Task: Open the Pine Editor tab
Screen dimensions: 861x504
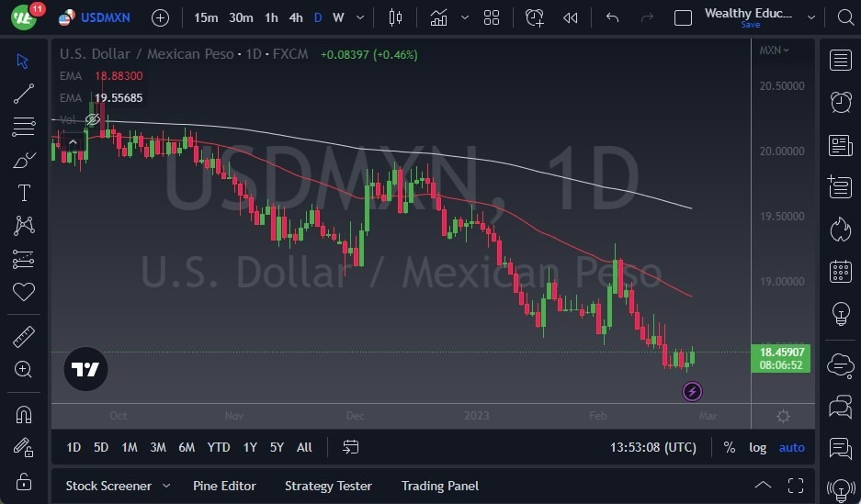Action: point(224,486)
